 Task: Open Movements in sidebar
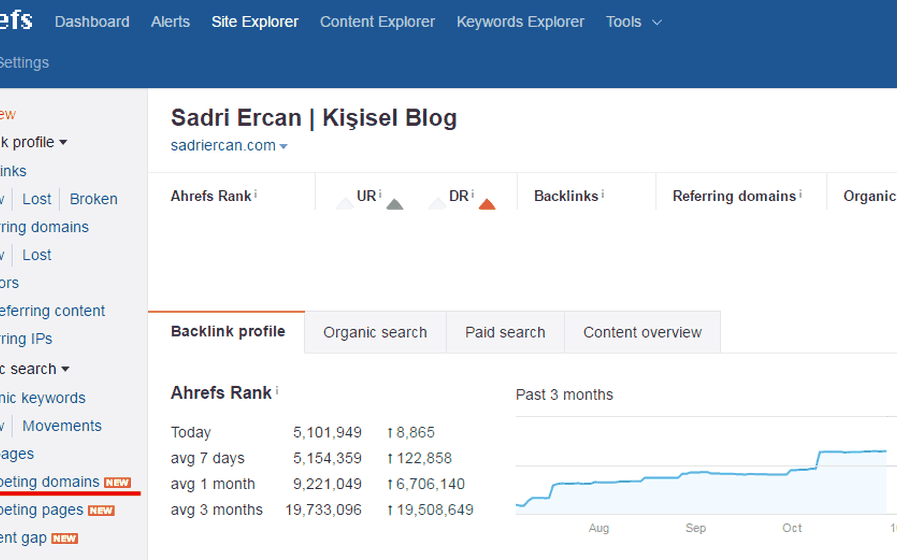tap(62, 426)
